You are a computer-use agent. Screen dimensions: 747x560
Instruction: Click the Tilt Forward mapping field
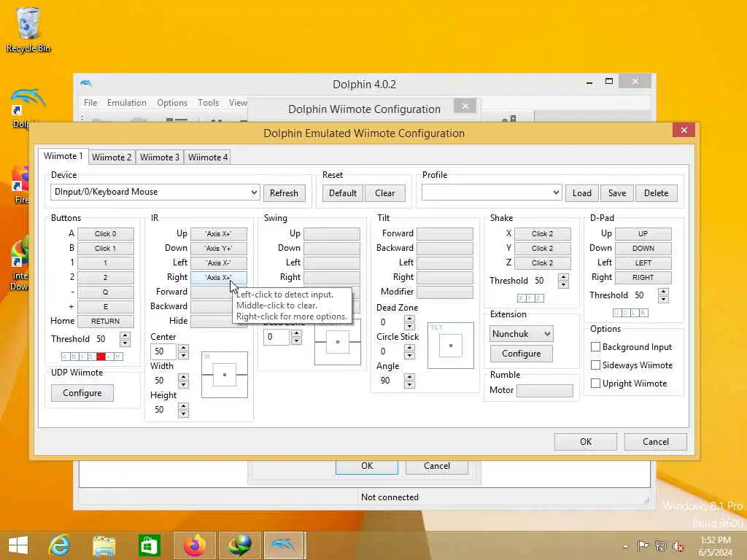(445, 234)
